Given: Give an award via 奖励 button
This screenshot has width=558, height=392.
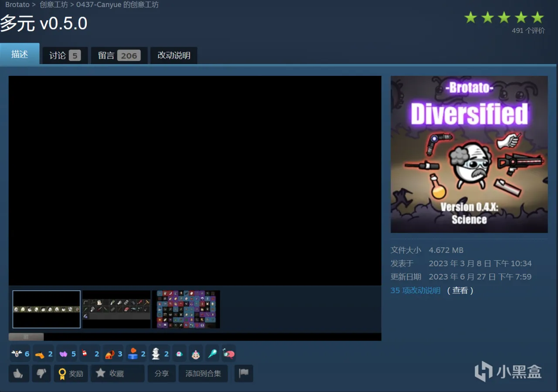Looking at the screenshot, I should click(x=71, y=374).
